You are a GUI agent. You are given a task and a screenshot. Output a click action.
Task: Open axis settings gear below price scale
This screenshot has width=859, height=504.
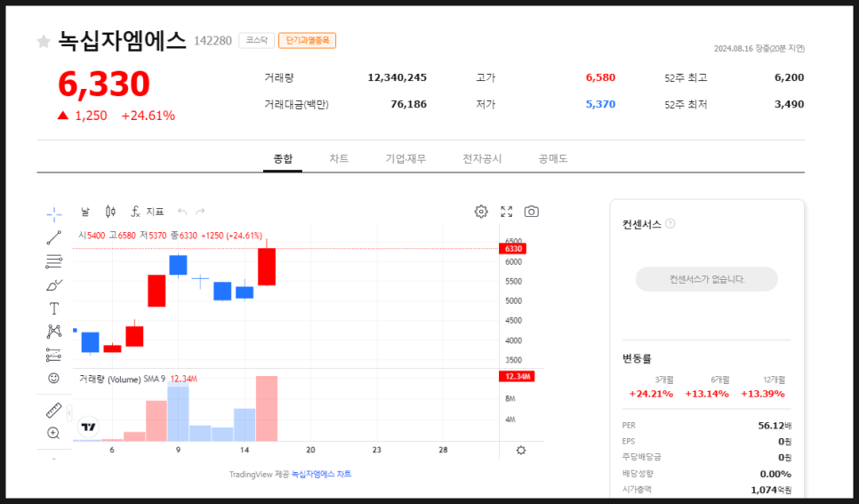pos(521,451)
